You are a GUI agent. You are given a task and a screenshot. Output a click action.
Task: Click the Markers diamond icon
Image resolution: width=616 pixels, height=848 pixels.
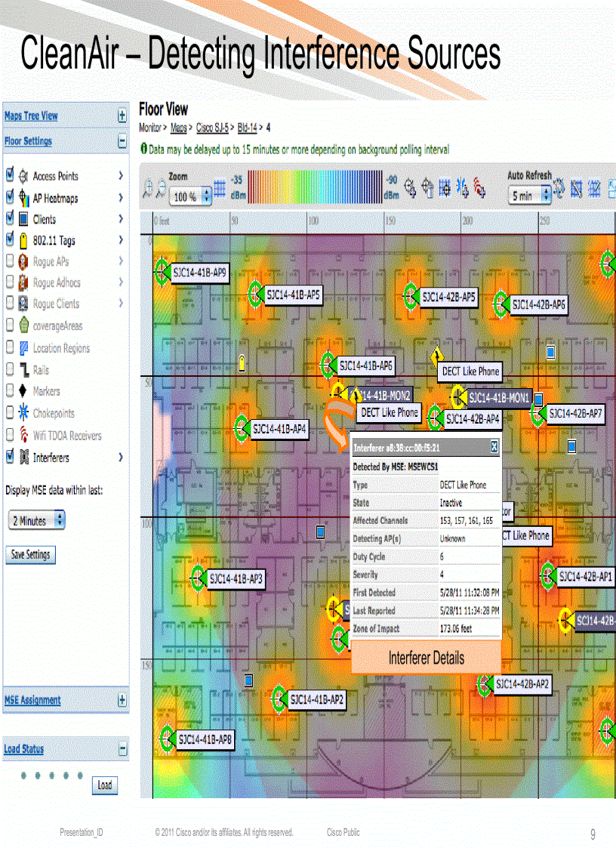[23, 391]
